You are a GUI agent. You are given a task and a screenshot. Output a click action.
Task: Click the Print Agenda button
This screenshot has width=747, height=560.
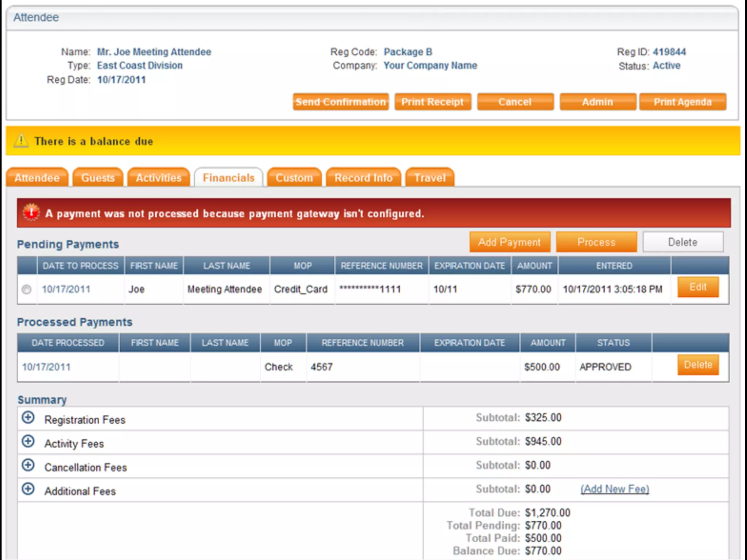682,102
